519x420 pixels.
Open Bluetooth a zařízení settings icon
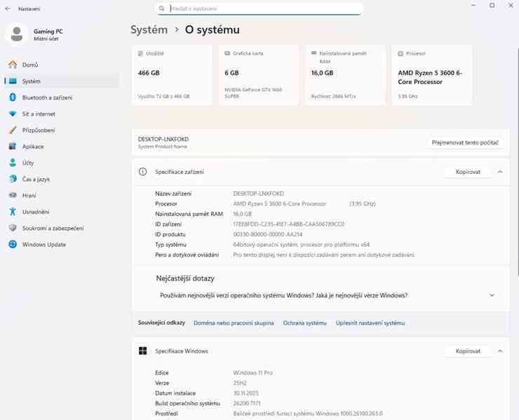point(13,97)
